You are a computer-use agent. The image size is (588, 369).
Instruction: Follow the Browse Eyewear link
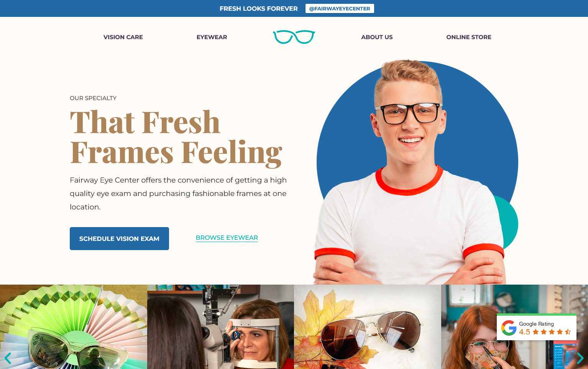[x=227, y=238]
